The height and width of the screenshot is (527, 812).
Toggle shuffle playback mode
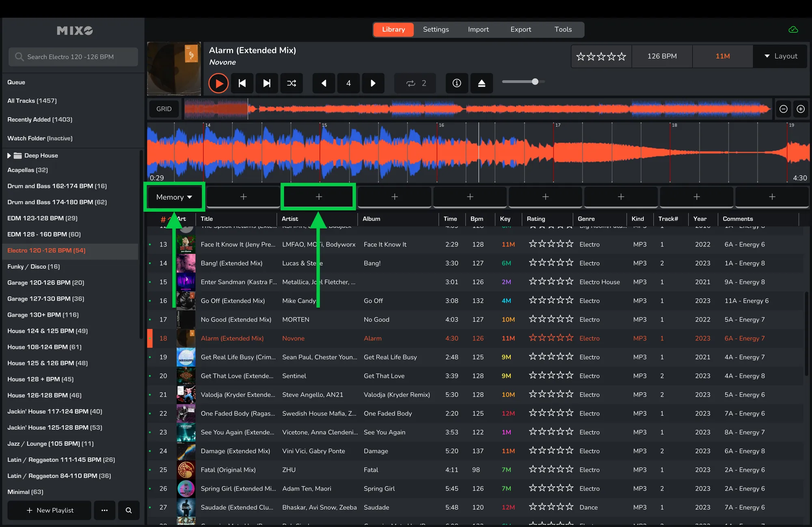[x=292, y=83]
